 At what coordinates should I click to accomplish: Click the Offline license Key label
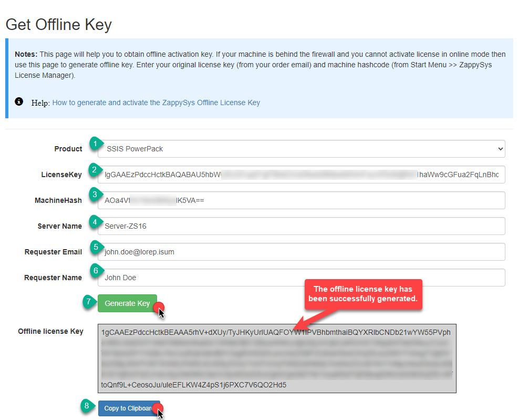pyautogui.click(x=50, y=332)
